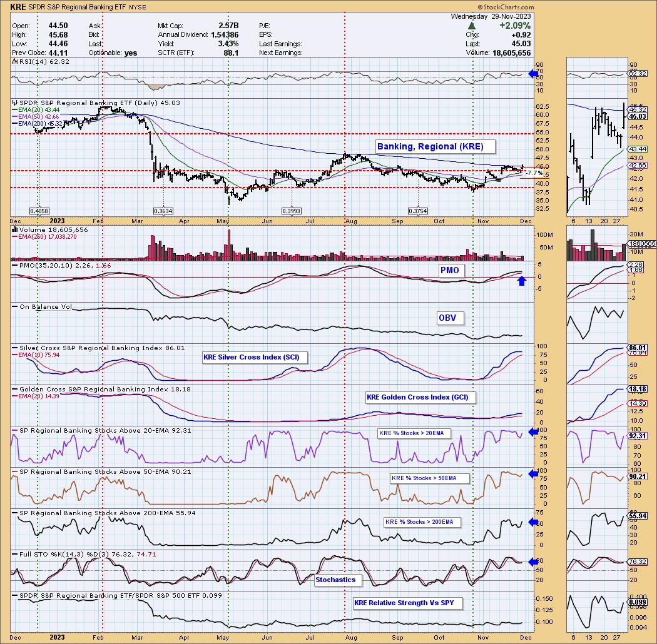Click the 0.4058 label under December price
This screenshot has height=644, width=657.
39,211
